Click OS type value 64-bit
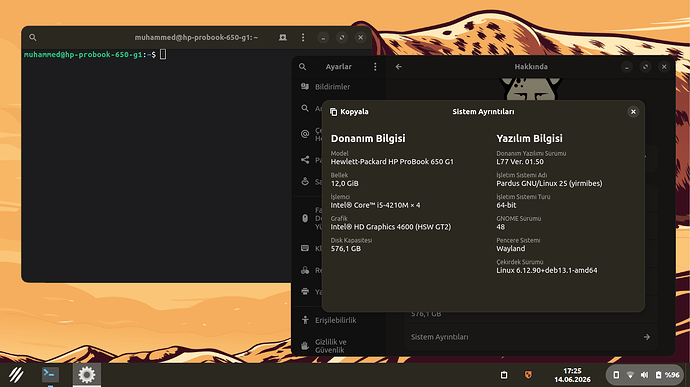Screen dimensions: 690x387 pyautogui.click(x=506, y=205)
